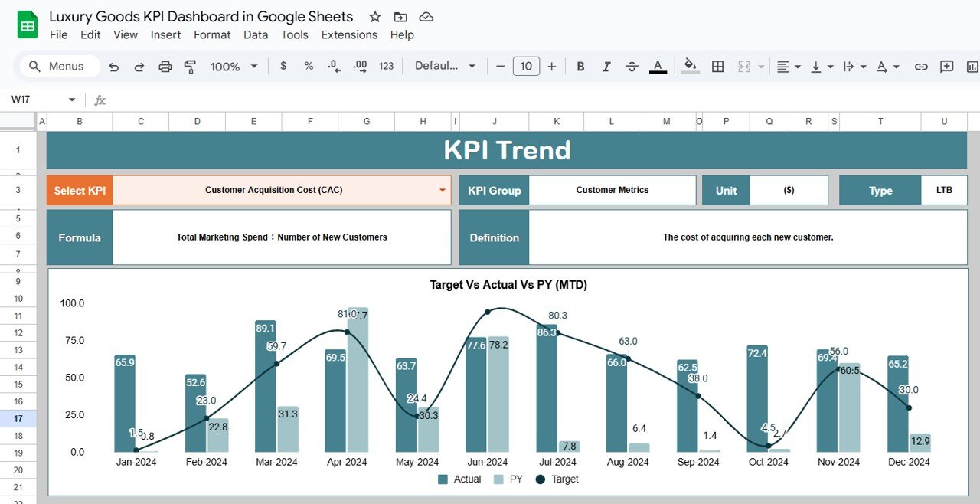Click the font size field
980x504 pixels.
(526, 67)
